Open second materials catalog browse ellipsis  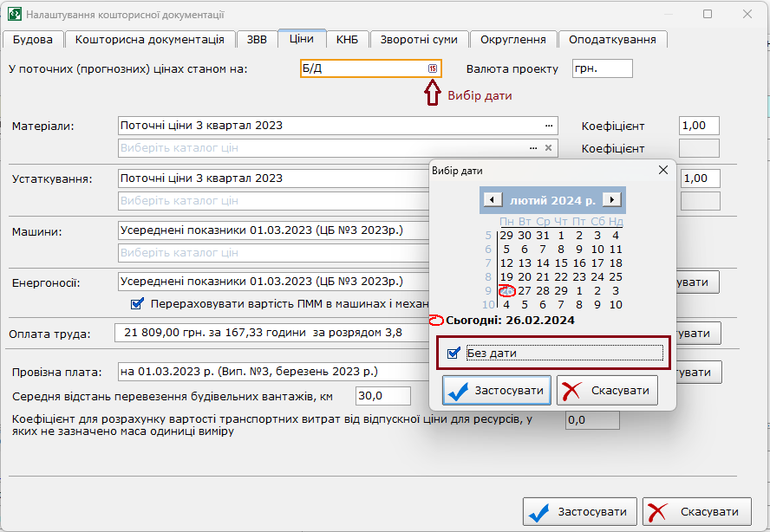(534, 148)
